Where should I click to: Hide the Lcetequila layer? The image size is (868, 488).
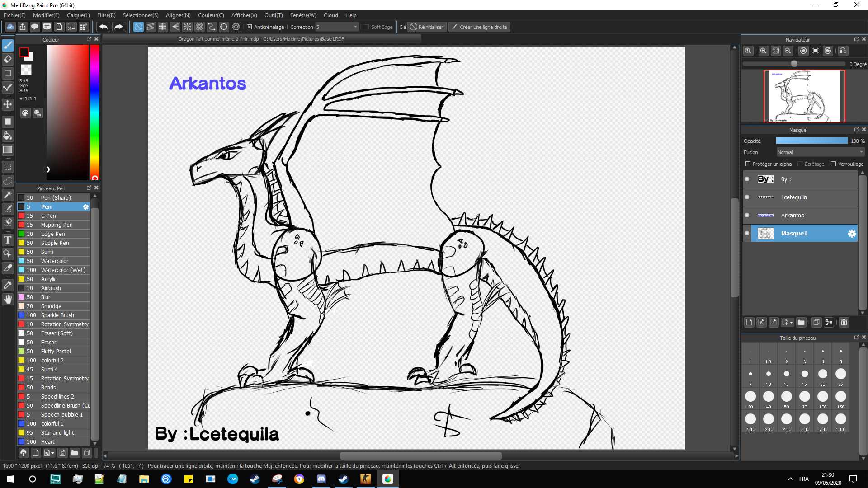coord(747,197)
